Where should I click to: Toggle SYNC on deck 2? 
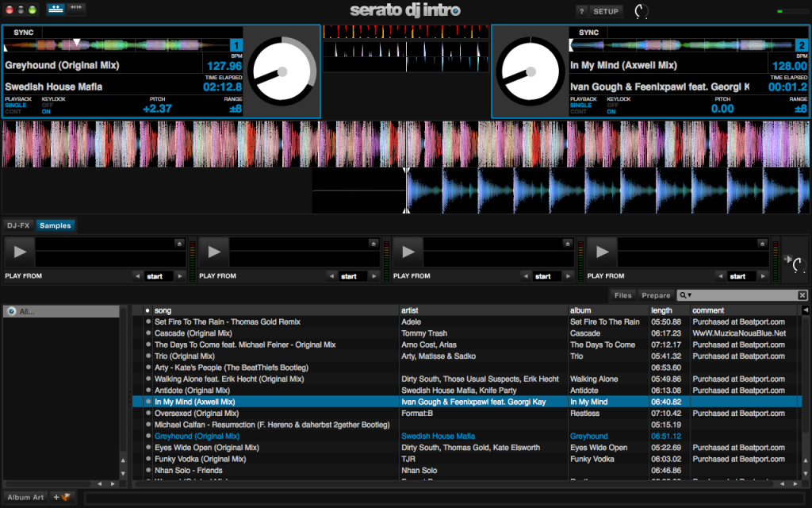click(x=588, y=33)
